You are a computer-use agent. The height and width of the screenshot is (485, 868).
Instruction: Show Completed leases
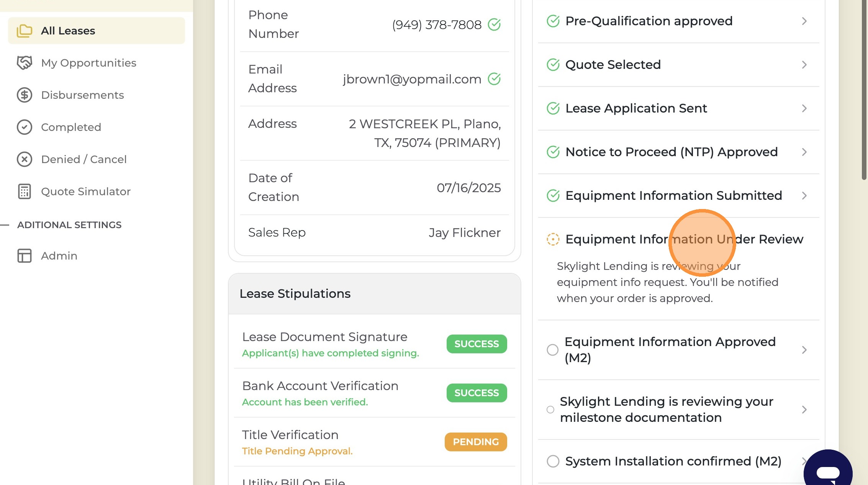97,127
